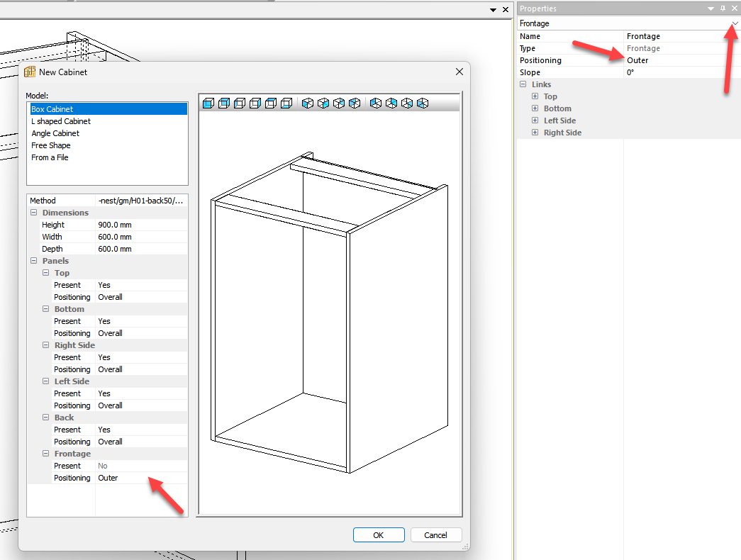741x560 pixels.
Task: Click the Height value field 900.0 mm
Action: (x=141, y=225)
